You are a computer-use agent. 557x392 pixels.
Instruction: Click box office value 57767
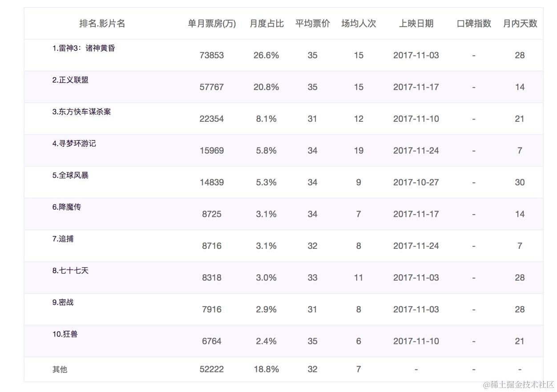(212, 87)
